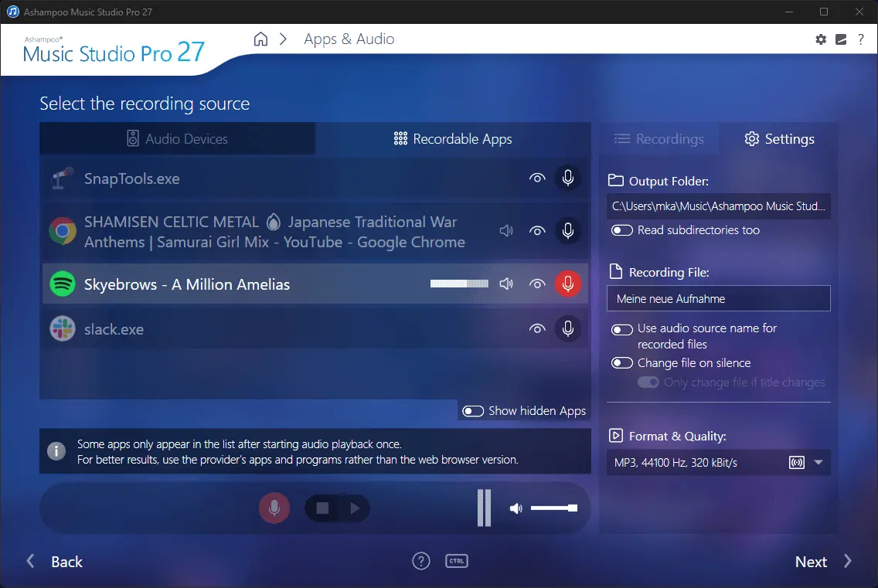Mute the Google Chrome source speaker
Viewport: 878px width, 588px height.
tap(506, 231)
